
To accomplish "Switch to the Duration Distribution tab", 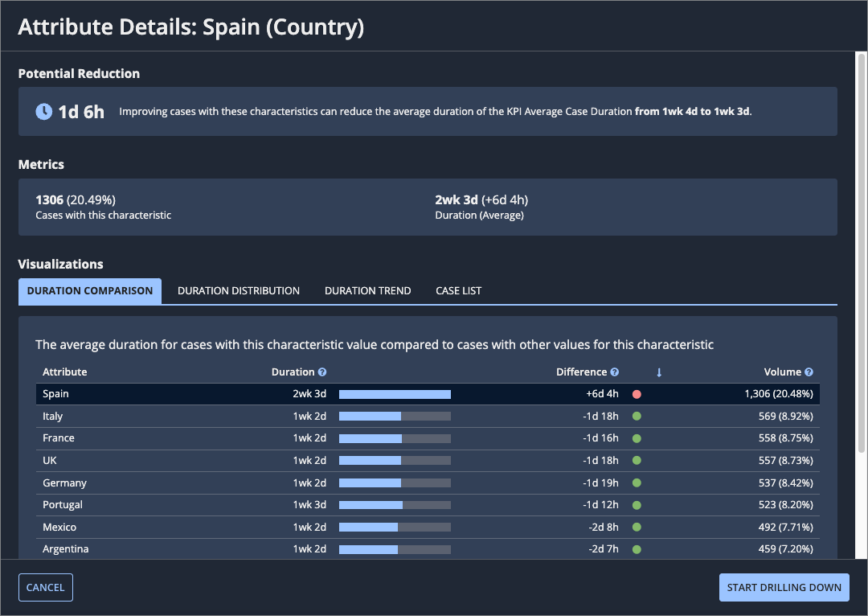I will (x=239, y=291).
